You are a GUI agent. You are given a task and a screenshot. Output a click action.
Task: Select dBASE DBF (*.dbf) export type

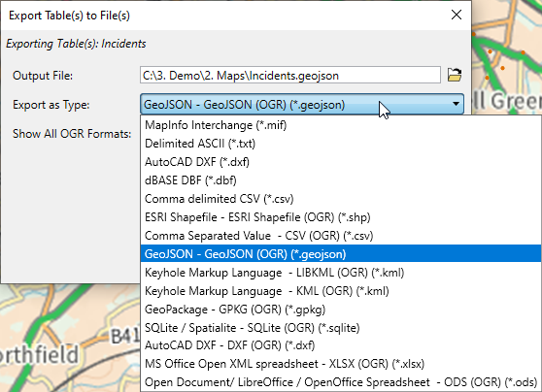341,180
